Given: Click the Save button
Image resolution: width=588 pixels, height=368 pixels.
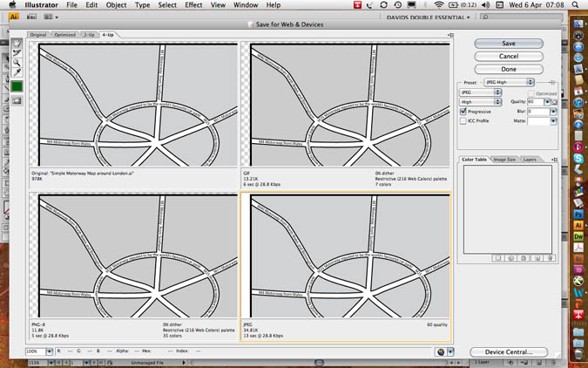Looking at the screenshot, I should click(509, 43).
